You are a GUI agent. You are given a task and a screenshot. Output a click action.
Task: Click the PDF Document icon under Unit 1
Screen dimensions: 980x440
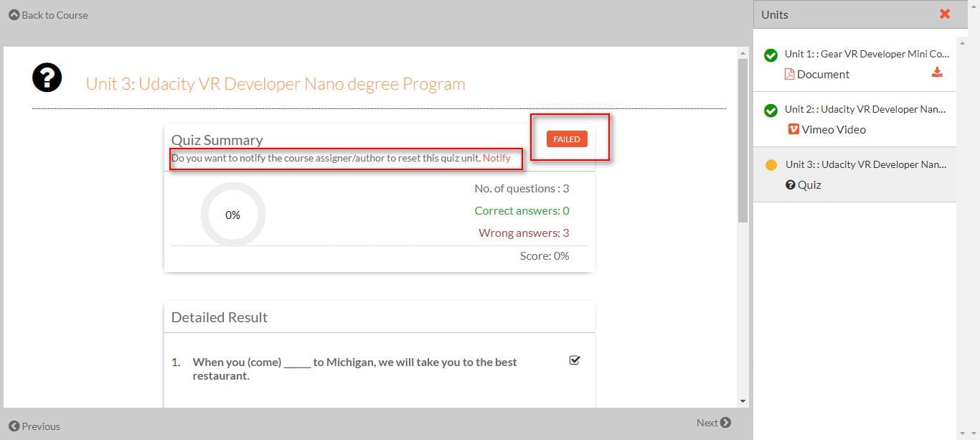point(789,74)
